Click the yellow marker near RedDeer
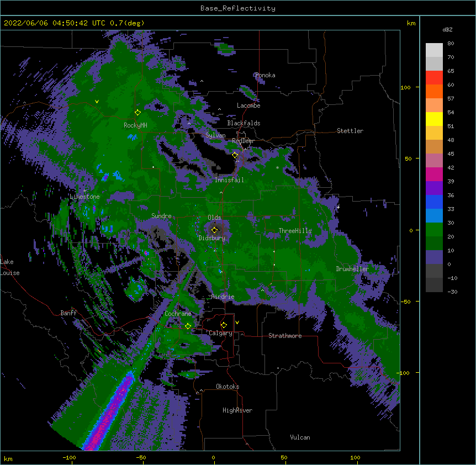 coord(235,155)
